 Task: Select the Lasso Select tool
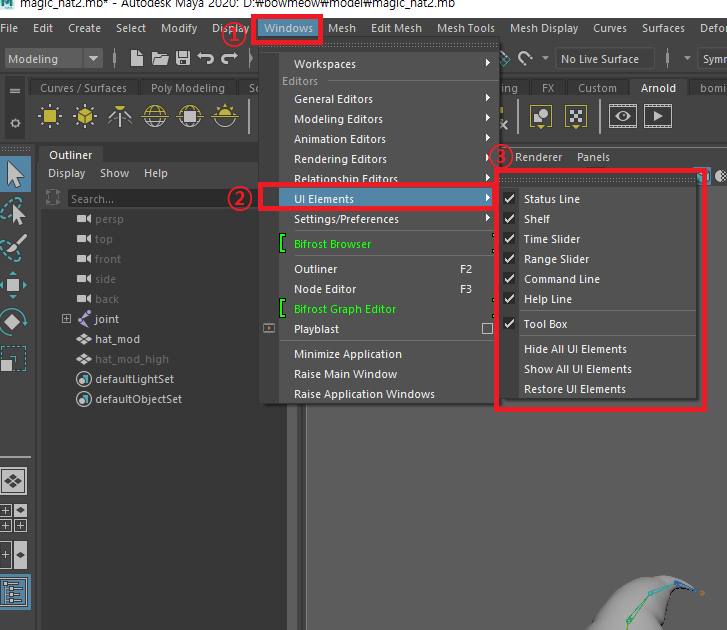tap(14, 211)
